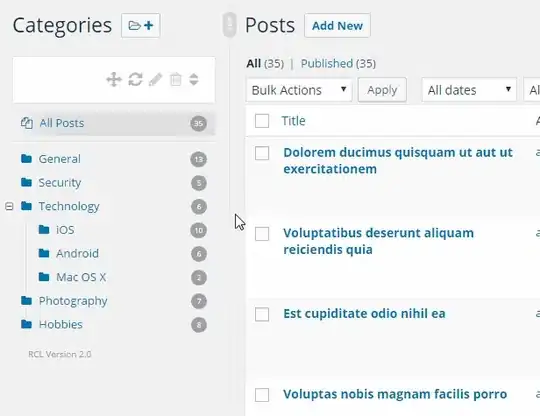Grab the sidebar splitter handle

[x=229, y=25]
